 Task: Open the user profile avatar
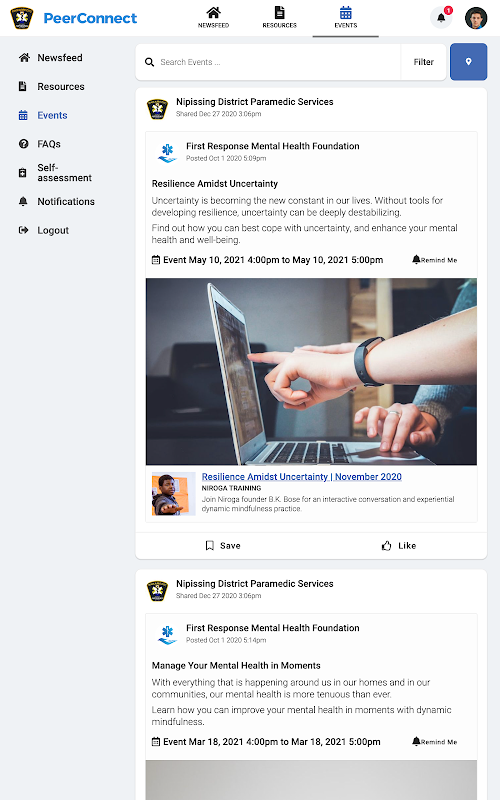pos(476,18)
